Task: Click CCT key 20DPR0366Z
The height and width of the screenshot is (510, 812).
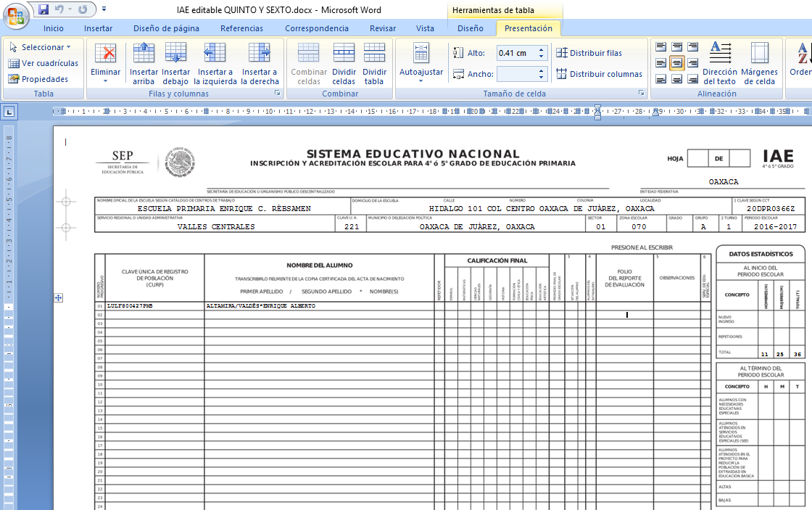Action: click(x=771, y=208)
